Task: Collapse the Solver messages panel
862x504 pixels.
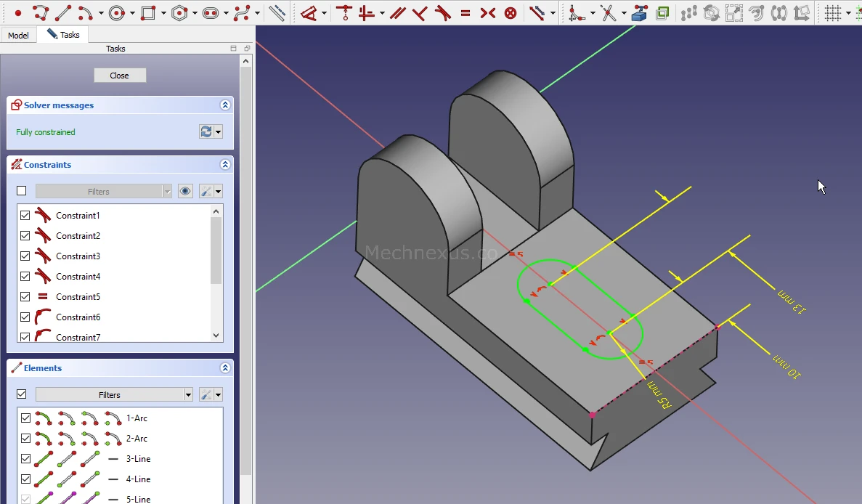Action: 225,105
